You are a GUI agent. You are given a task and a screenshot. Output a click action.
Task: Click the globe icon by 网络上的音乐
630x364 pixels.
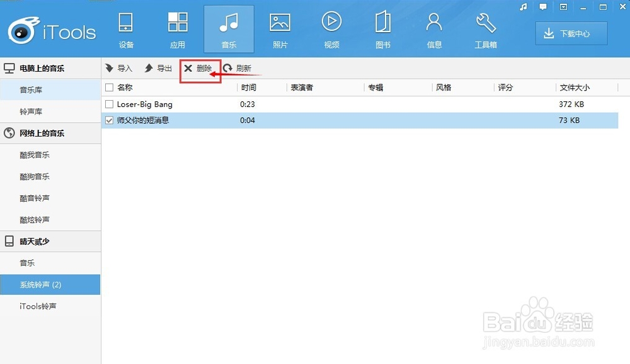[x=9, y=133]
